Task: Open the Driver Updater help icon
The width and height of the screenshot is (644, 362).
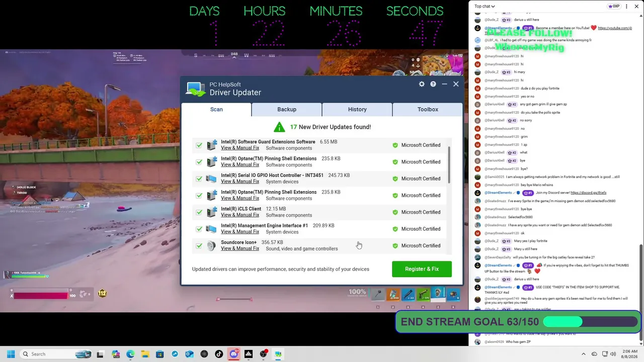Action: coord(433,84)
